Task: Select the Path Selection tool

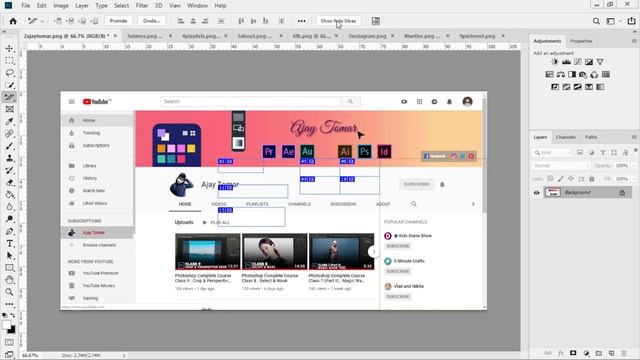Action: pos(9,256)
